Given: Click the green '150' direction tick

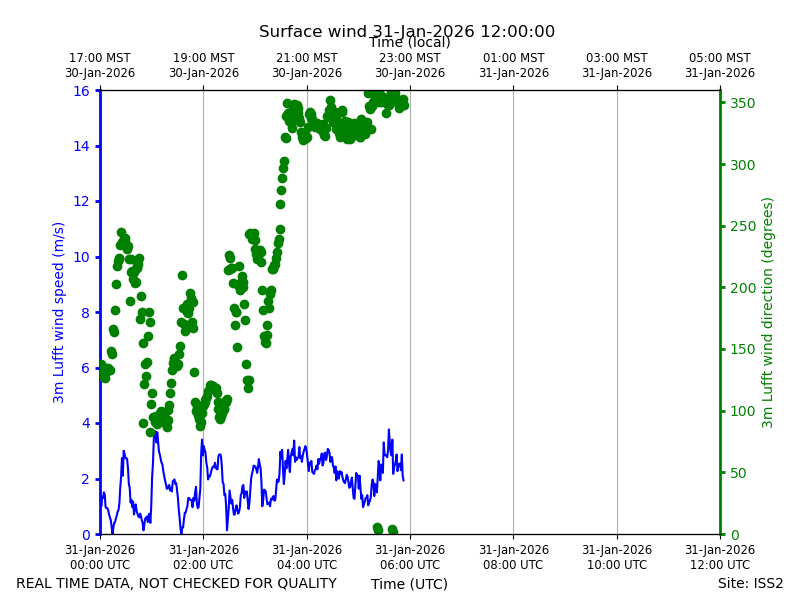Looking at the screenshot, I should (742, 349).
